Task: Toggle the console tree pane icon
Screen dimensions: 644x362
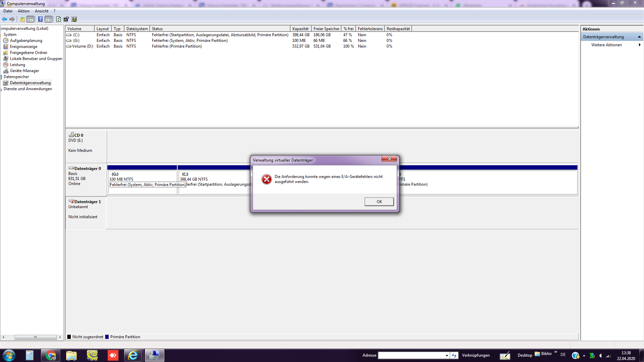Action: pos(31,19)
